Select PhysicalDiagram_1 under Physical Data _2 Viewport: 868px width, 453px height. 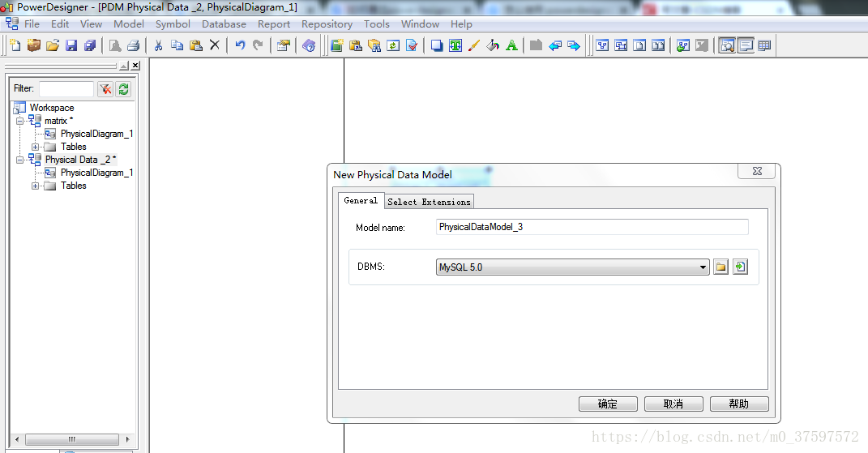pos(97,173)
